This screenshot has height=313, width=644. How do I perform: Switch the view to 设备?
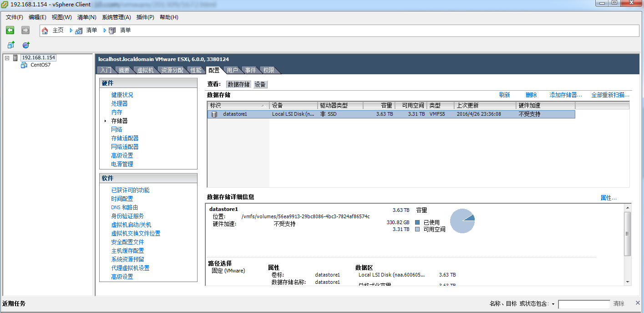(260, 84)
